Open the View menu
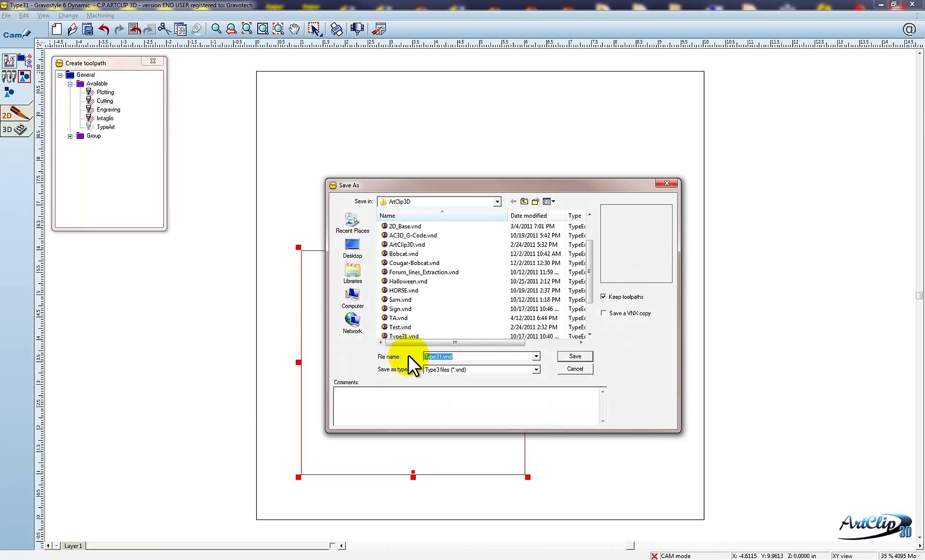The image size is (925, 560). [44, 16]
